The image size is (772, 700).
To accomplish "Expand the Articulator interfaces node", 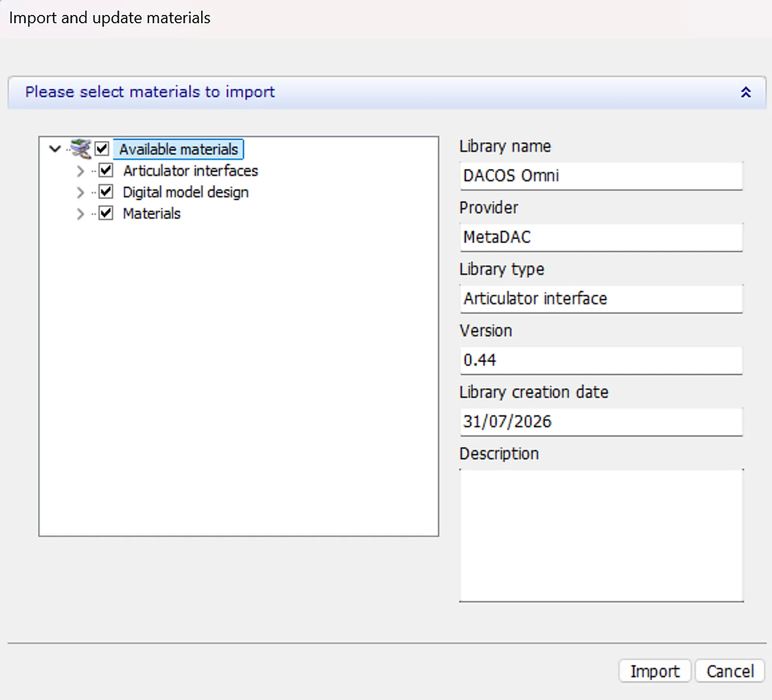I will pyautogui.click(x=80, y=171).
